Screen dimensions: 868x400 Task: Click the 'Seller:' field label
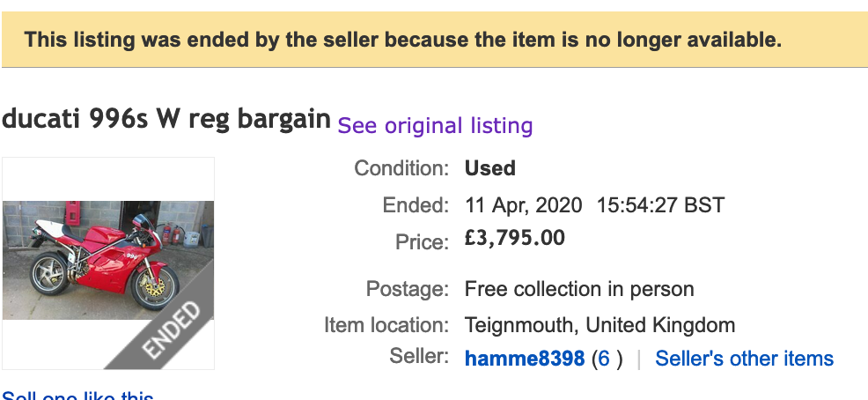tap(419, 356)
